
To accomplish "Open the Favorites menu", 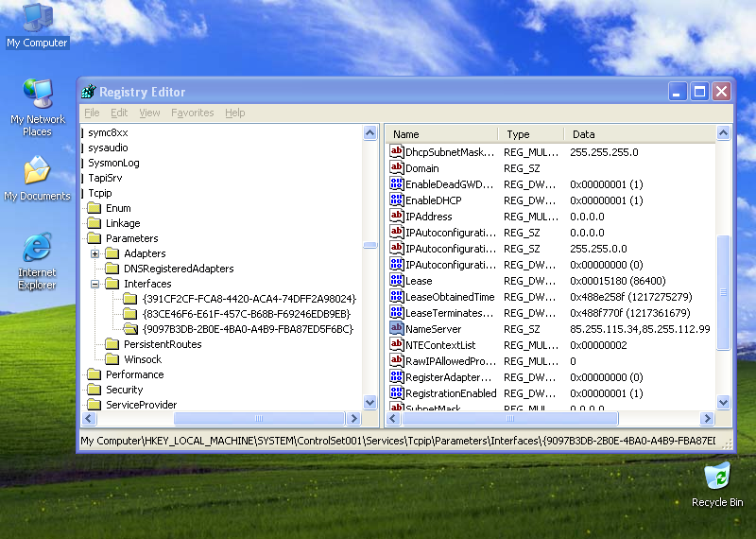I will (193, 113).
